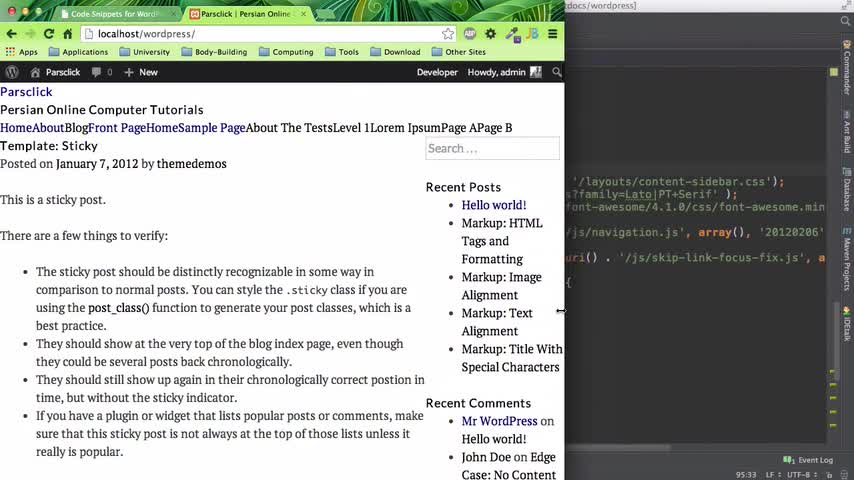854x480 pixels.
Task: Open the Tools bookmarks folder
Action: click(342, 52)
